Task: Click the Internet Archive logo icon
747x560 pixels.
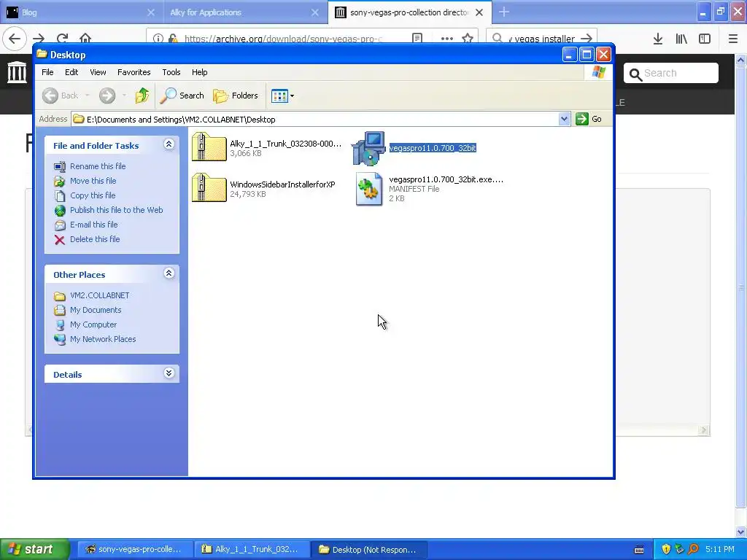Action: point(18,72)
